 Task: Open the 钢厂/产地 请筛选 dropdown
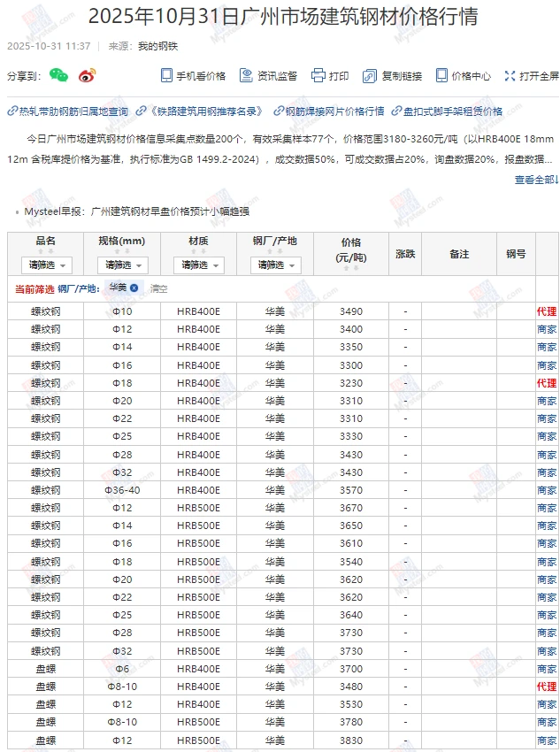pyautogui.click(x=276, y=265)
